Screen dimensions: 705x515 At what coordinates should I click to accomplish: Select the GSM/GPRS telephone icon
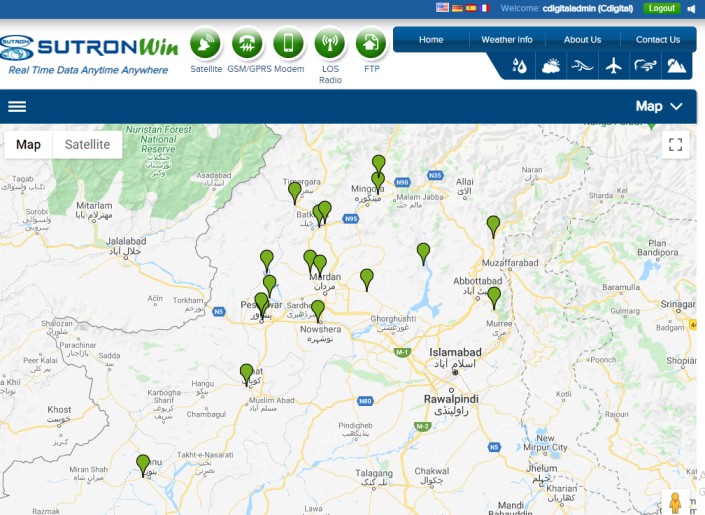point(247,44)
